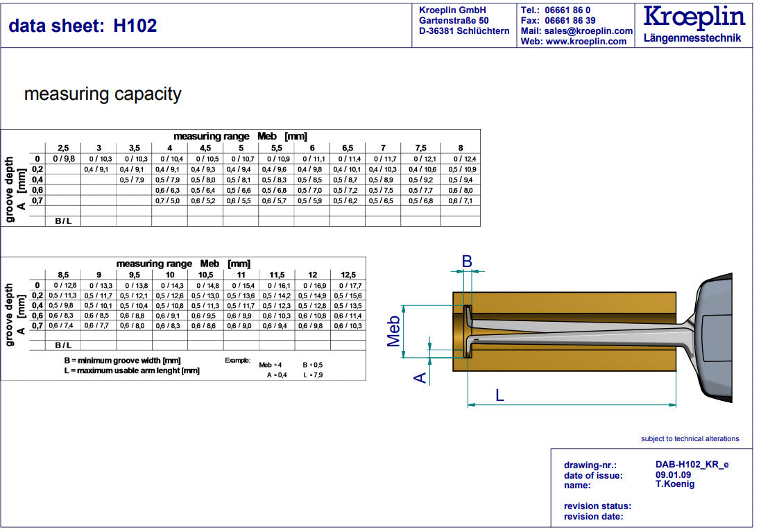Screen dimensions: 761x532
Task: Click "subject to technical alterations" note
Action: pos(690,438)
